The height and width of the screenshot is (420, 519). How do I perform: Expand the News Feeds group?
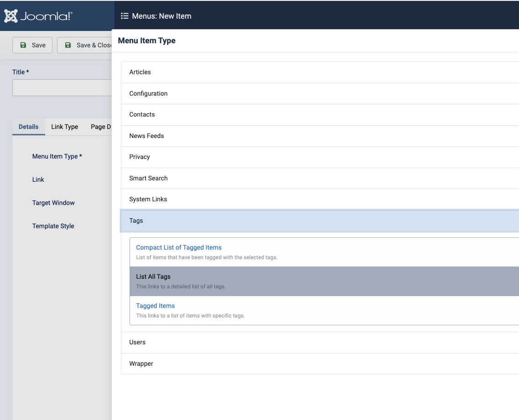coord(320,136)
